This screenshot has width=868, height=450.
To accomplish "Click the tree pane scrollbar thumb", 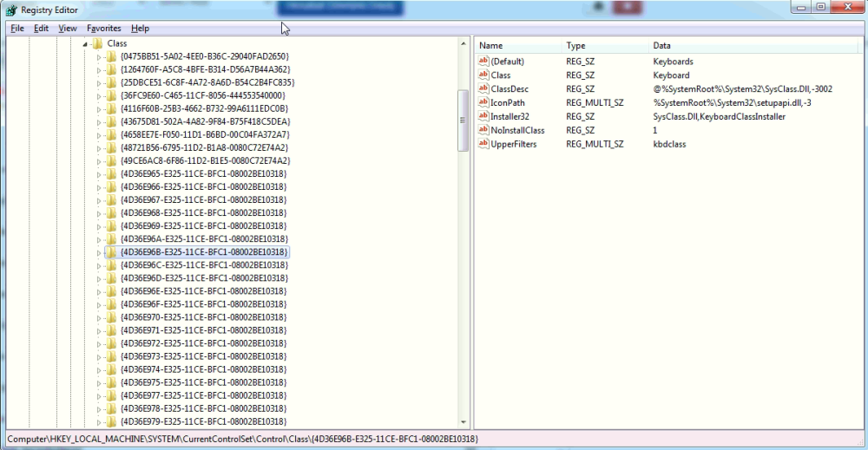I will click(464, 121).
